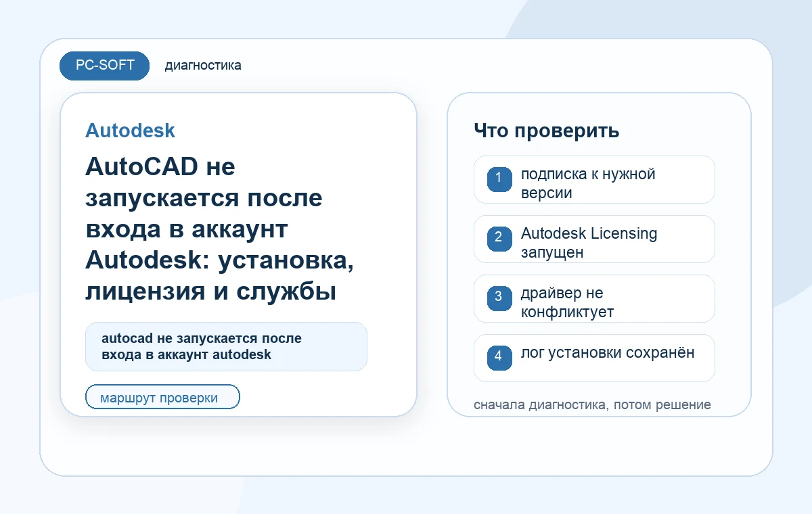Select 'лог установки сохранён' item

click(594, 358)
